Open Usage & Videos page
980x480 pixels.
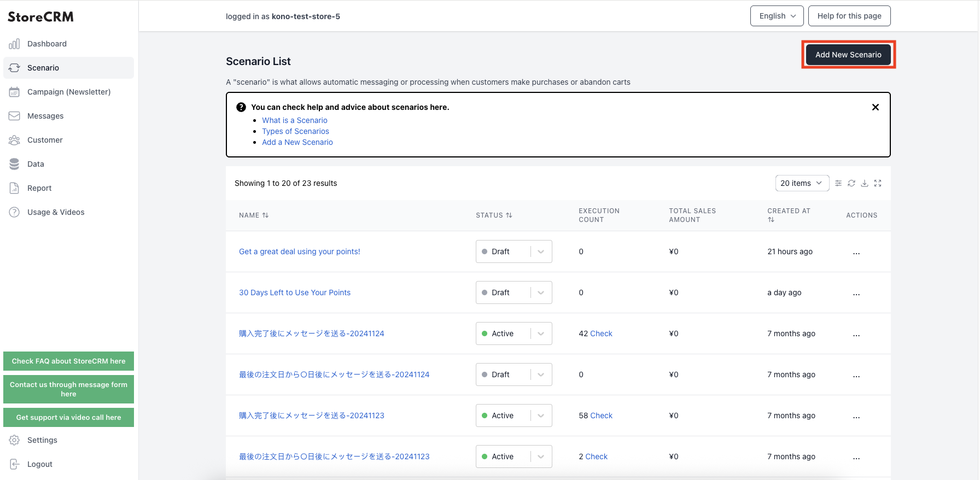pos(68,212)
